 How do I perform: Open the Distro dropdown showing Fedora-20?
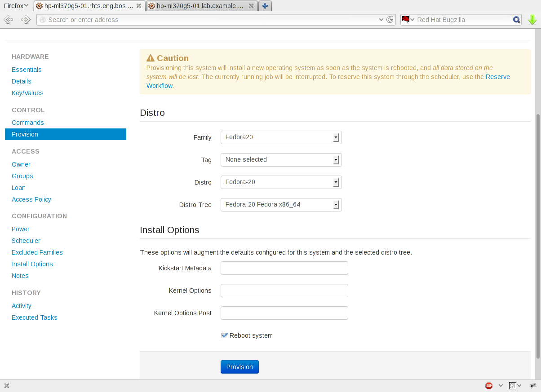[x=281, y=182]
